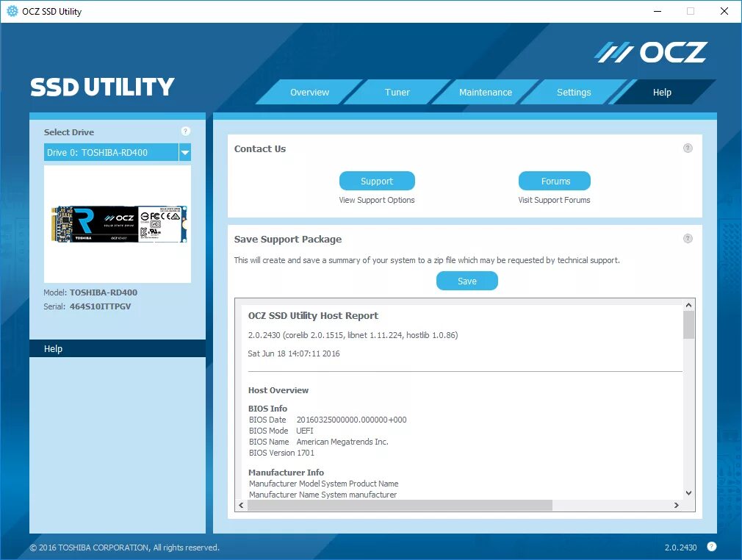Click serial number 464S10ITTPGV
The width and height of the screenshot is (742, 560).
101,306
